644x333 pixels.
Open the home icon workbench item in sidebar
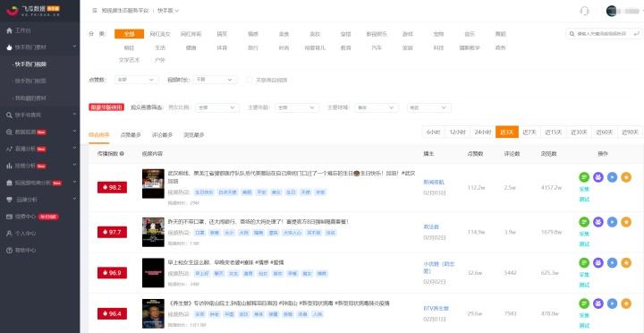10,30
